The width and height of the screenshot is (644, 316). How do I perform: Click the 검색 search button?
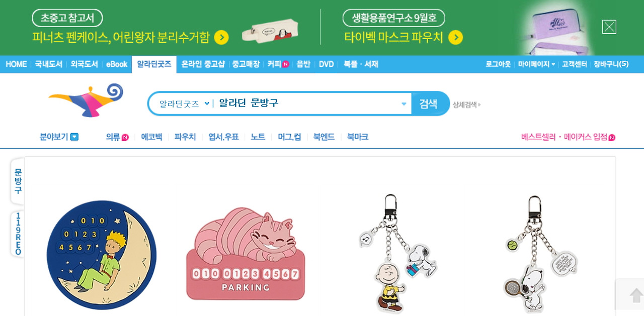[429, 103]
